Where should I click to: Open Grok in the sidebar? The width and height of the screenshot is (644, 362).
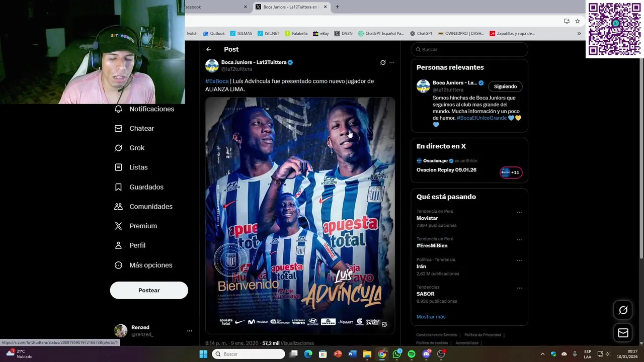click(129, 148)
